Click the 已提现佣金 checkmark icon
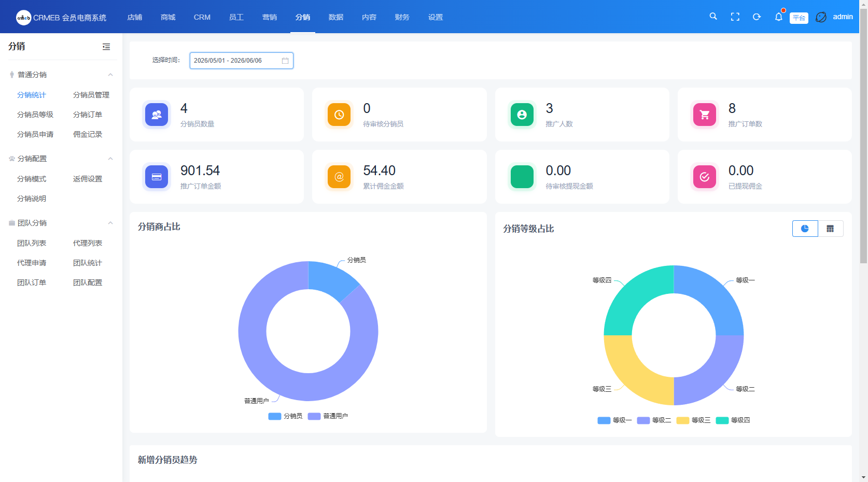Image resolution: width=868 pixels, height=482 pixels. tap(705, 177)
